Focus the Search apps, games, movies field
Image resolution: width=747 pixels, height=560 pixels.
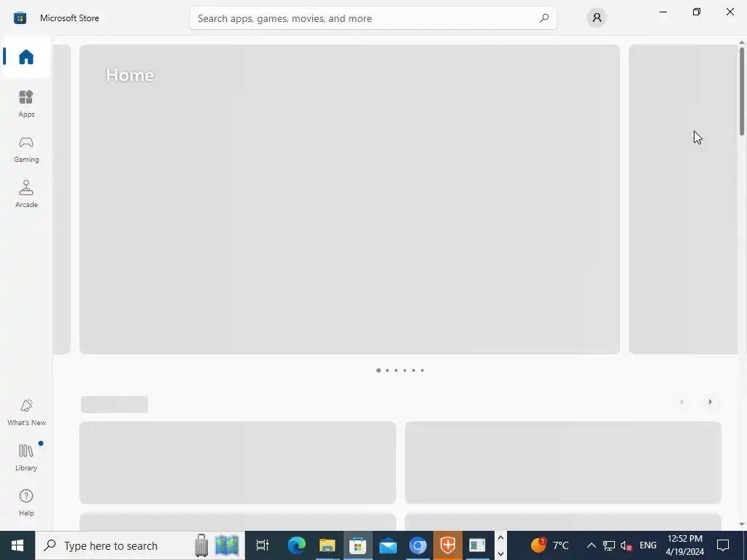coord(373,18)
